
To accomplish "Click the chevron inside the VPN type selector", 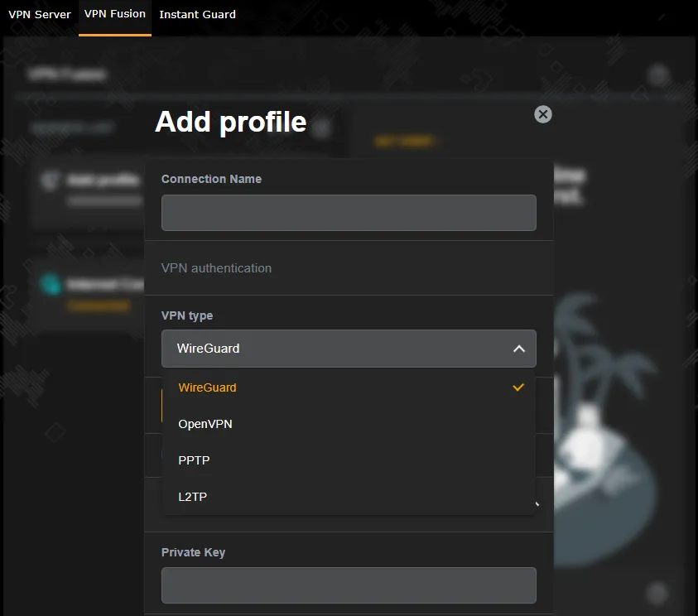I will pos(520,349).
